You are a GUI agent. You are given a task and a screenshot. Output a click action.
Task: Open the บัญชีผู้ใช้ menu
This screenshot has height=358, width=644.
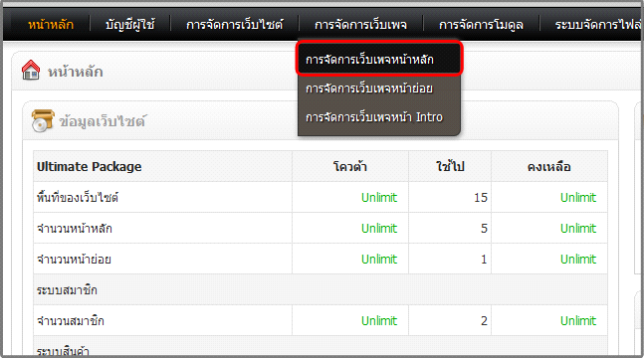coord(130,25)
